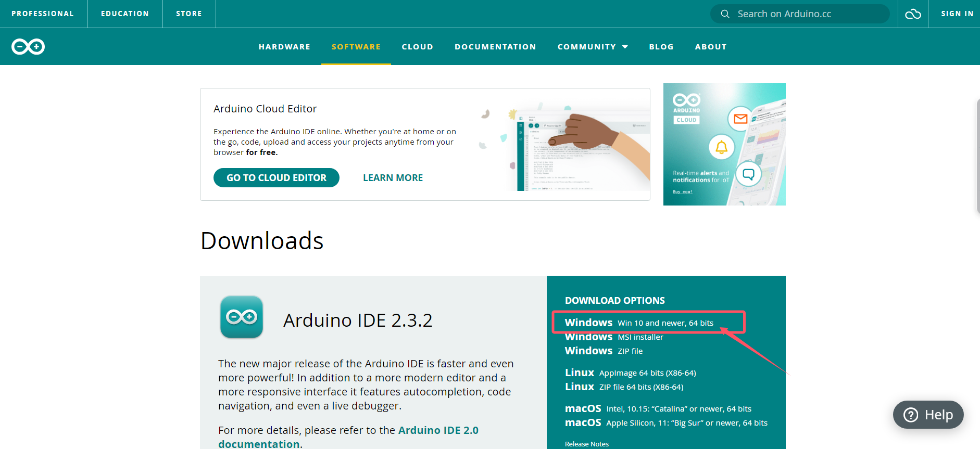This screenshot has width=980, height=449.
Task: Download Windows ZIP file
Action: pos(604,351)
